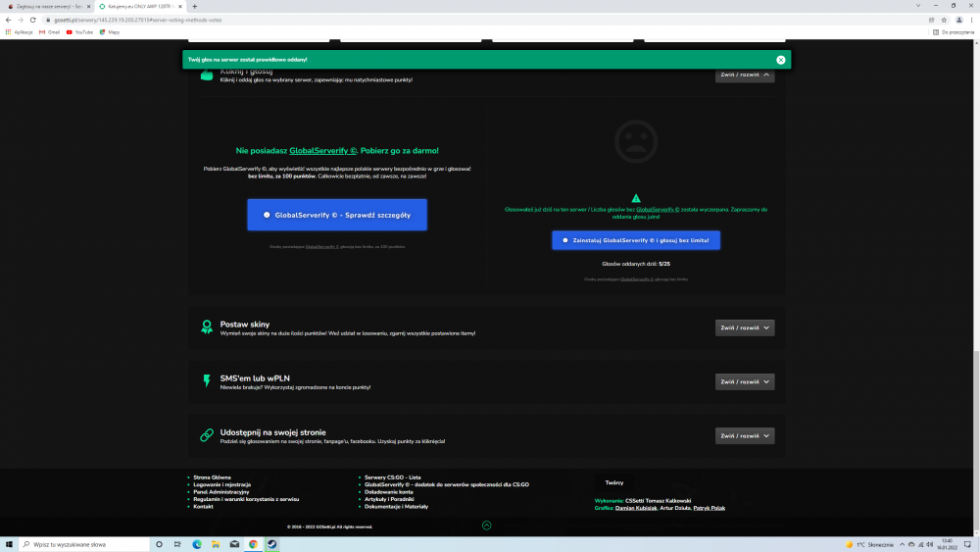Open Artykuły i Poradniki footer link

[389, 499]
